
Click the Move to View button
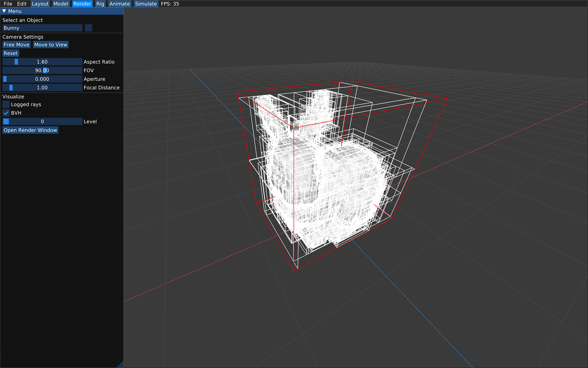51,45
